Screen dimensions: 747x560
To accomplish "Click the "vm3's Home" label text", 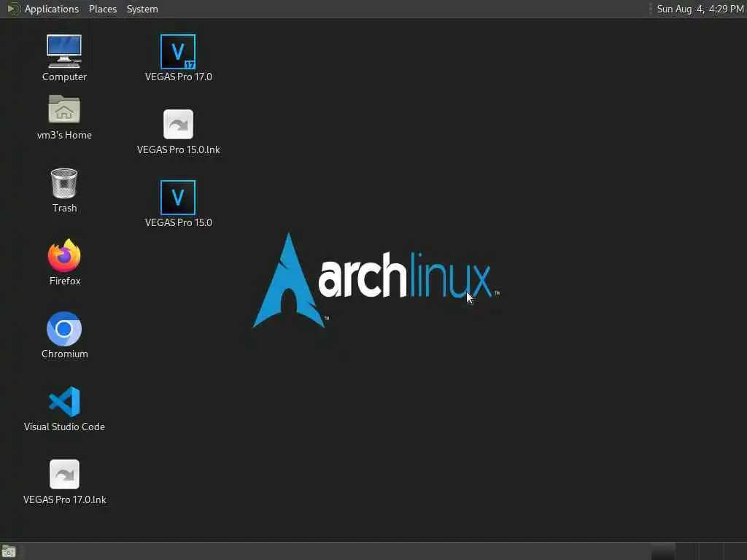I will point(64,135).
